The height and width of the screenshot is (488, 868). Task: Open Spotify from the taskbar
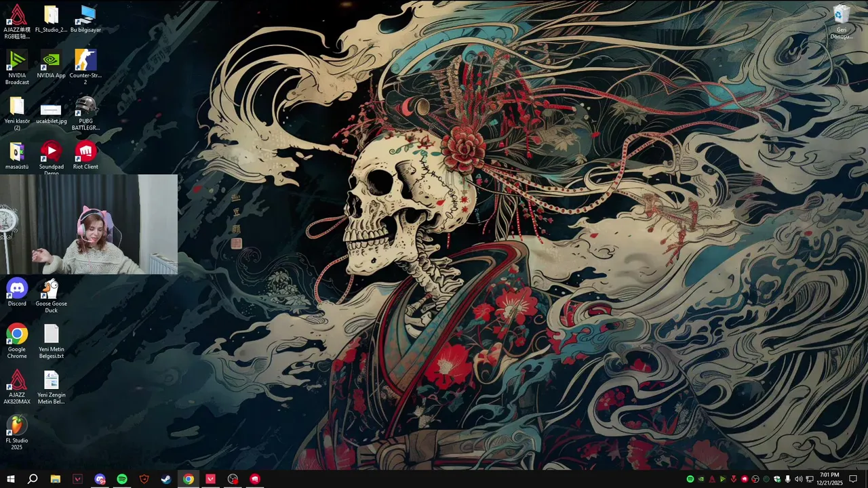[x=122, y=479]
